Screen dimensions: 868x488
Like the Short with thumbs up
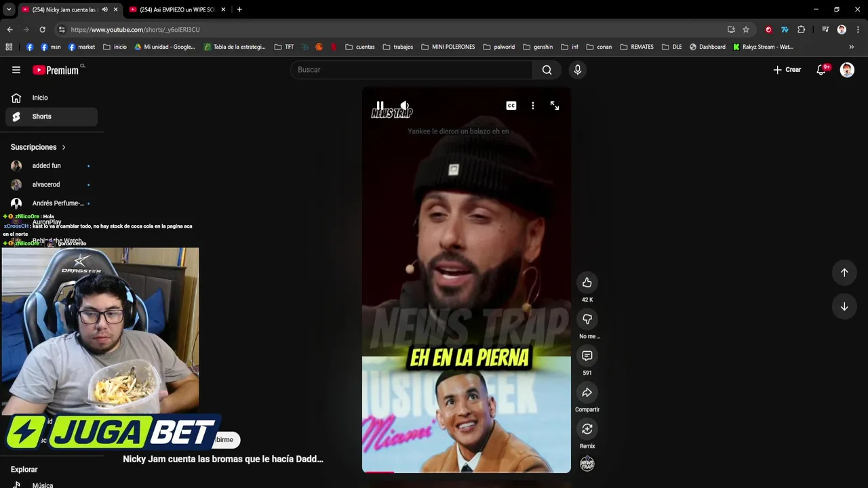pos(587,283)
